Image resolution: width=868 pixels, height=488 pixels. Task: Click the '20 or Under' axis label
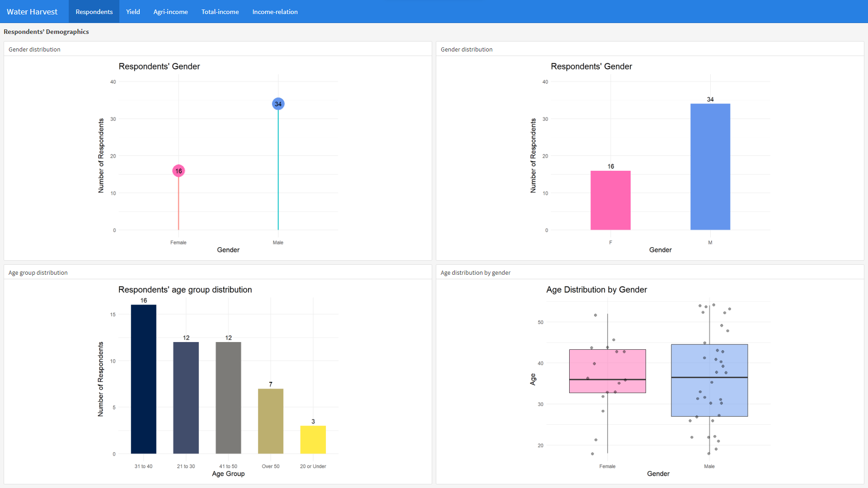313,466
